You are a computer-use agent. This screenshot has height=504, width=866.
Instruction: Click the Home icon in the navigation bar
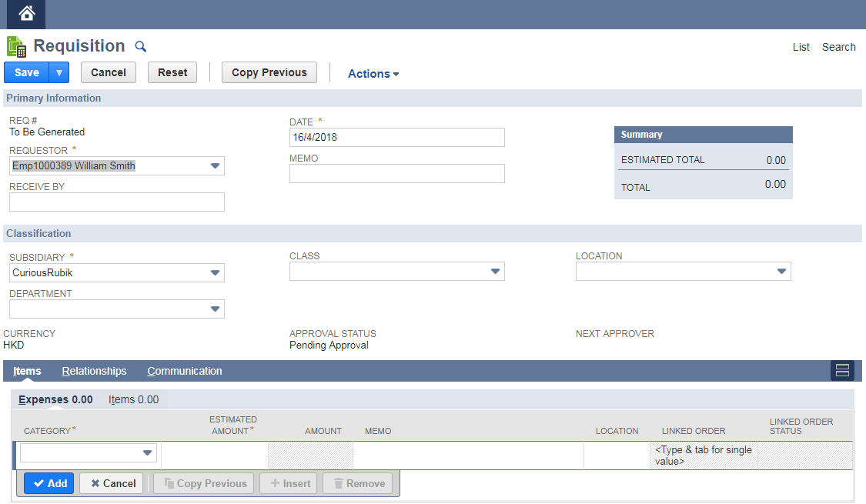25,13
